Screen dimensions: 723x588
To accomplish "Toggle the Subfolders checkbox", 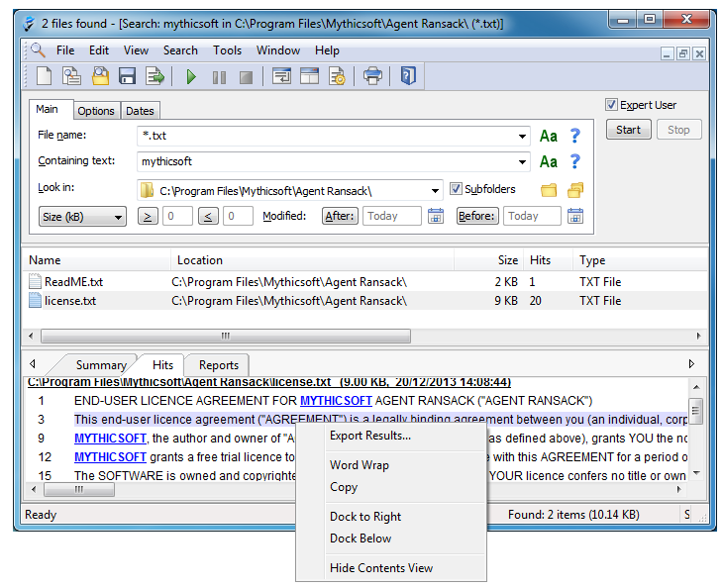I will click(456, 188).
